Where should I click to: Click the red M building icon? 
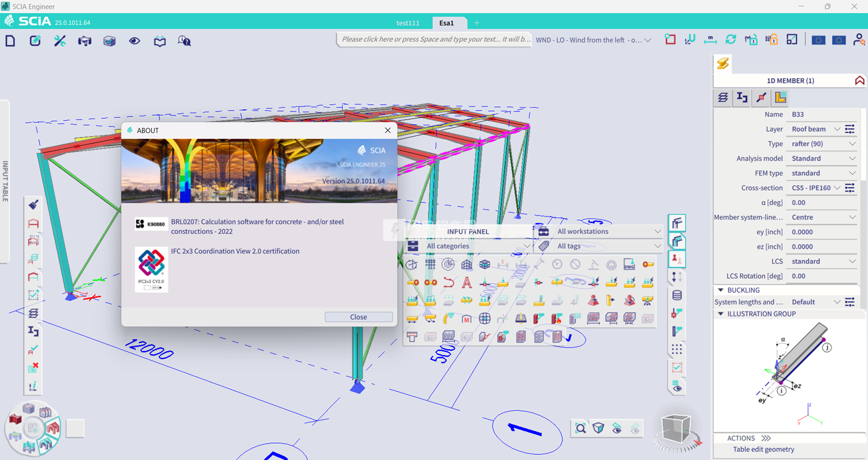(467, 319)
